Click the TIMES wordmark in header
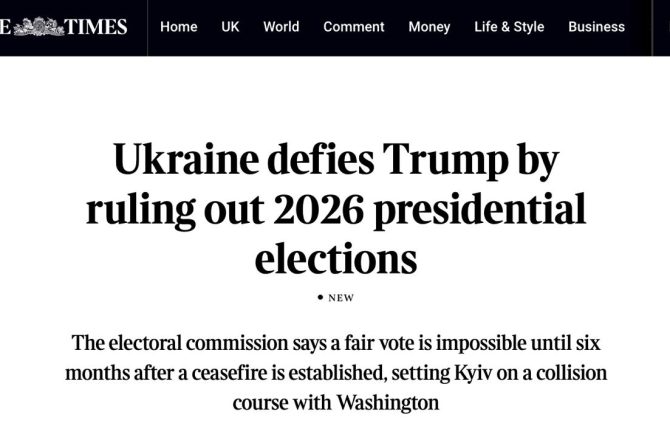 96,27
